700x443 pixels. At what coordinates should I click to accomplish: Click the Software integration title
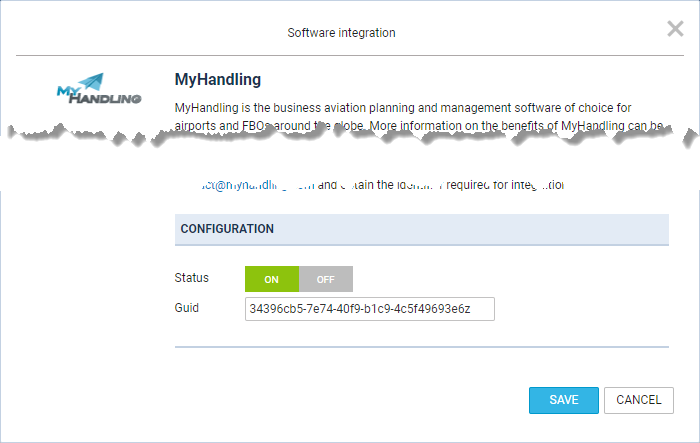(342, 33)
